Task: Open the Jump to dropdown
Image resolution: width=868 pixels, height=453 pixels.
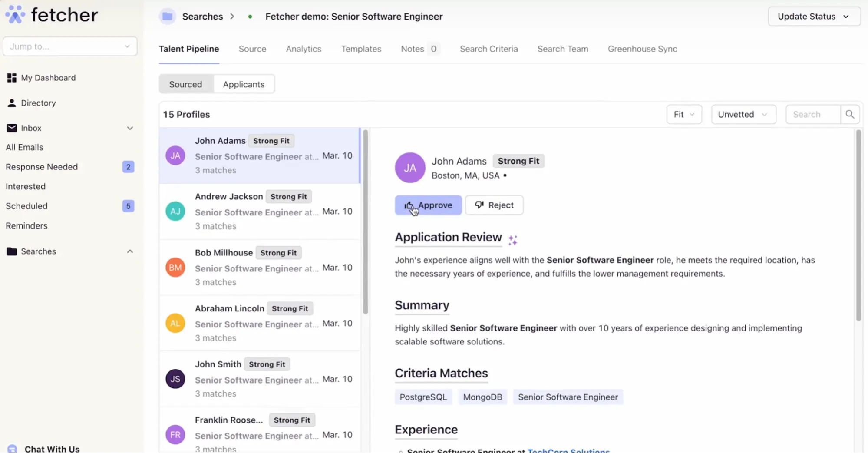Action: pyautogui.click(x=70, y=46)
